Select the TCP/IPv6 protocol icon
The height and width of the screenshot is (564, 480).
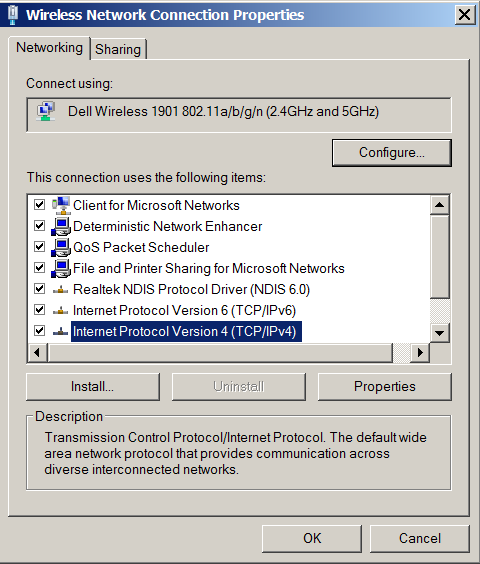60,310
